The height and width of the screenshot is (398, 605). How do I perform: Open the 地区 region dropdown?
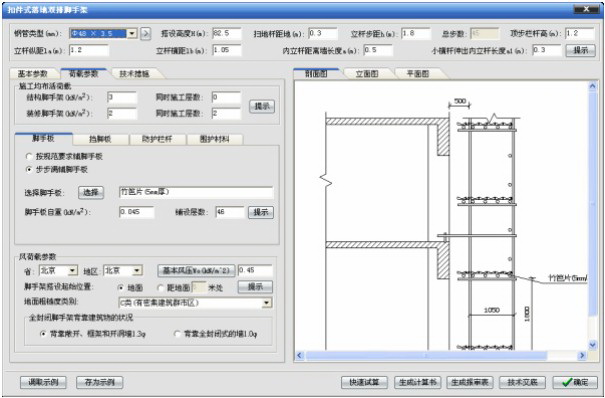click(x=138, y=271)
